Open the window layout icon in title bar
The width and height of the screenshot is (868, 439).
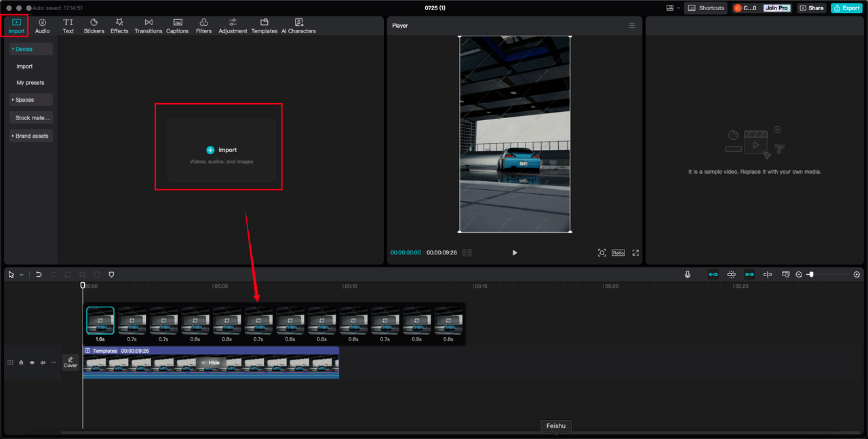[x=671, y=8]
